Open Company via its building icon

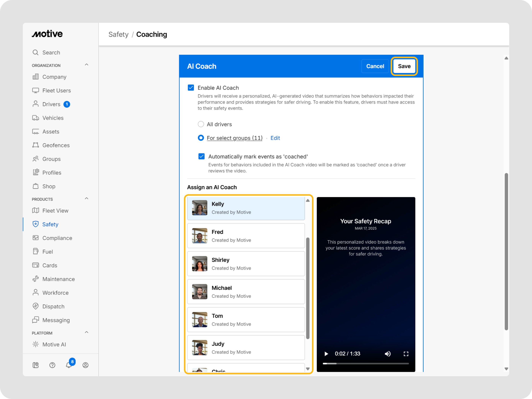pos(36,77)
